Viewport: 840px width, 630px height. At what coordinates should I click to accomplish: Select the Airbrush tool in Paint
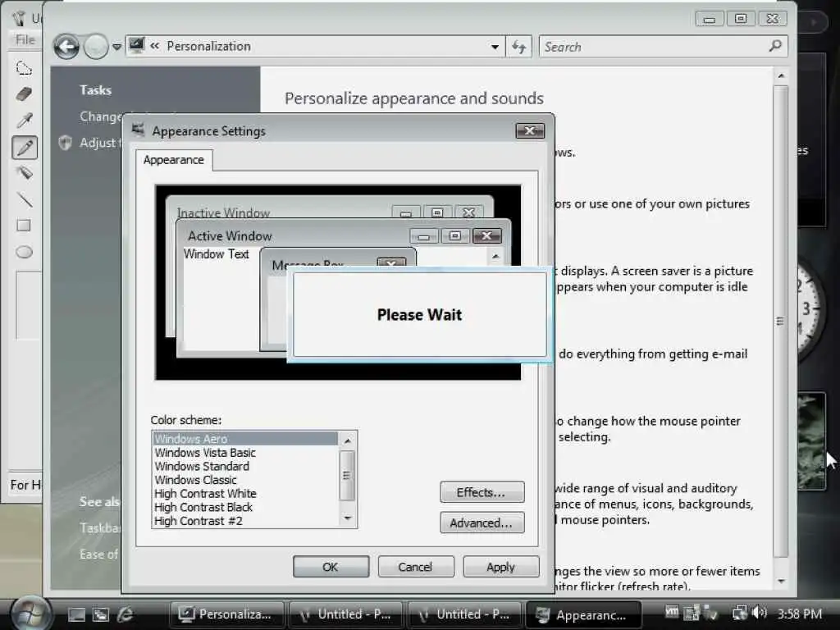pos(25,172)
